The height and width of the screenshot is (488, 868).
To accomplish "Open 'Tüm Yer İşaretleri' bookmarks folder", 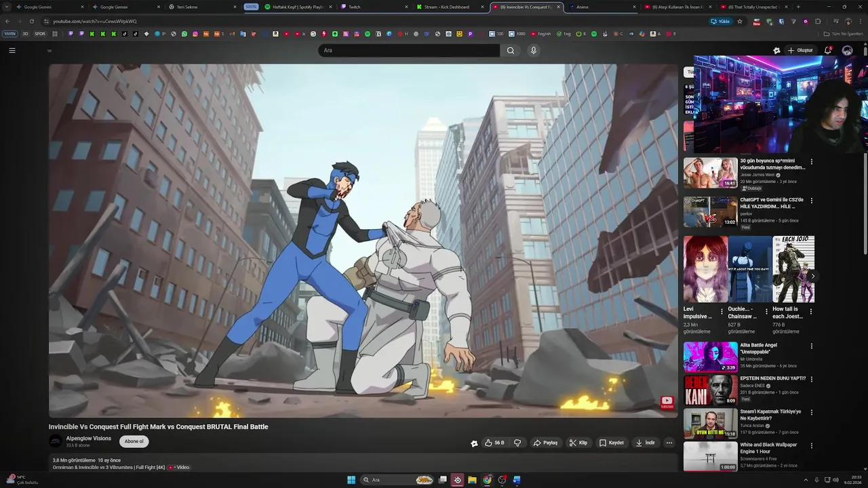I will pyautogui.click(x=844, y=34).
